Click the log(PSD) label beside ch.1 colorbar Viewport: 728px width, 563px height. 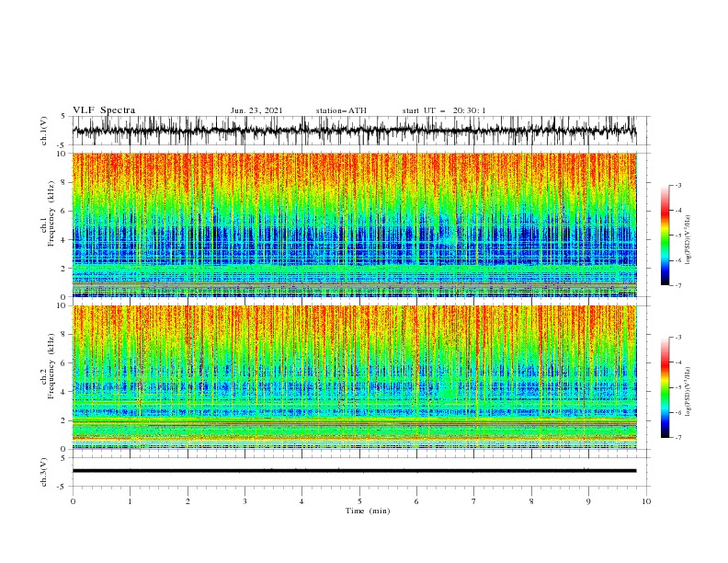coord(688,240)
